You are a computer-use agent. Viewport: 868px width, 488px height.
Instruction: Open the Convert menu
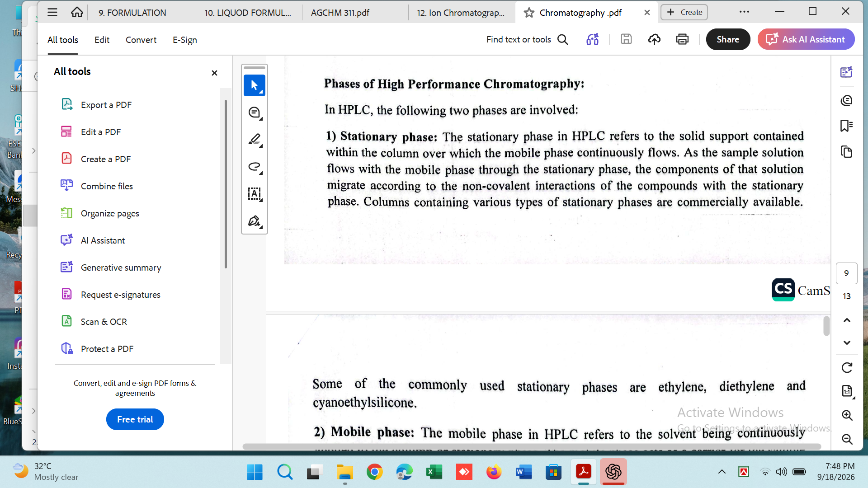point(141,40)
